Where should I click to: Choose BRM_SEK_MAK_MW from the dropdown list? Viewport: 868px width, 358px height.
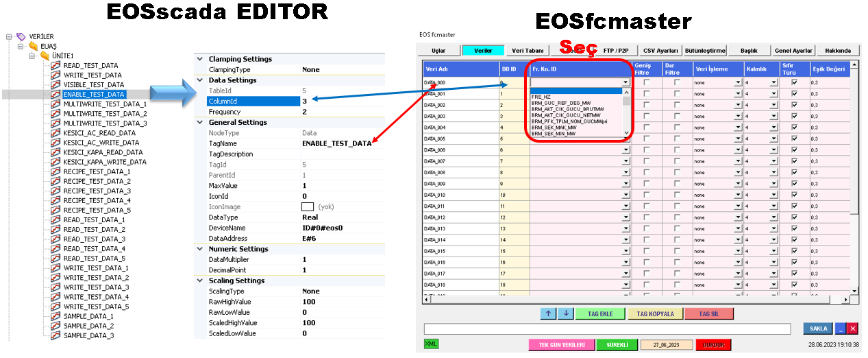[x=575, y=128]
